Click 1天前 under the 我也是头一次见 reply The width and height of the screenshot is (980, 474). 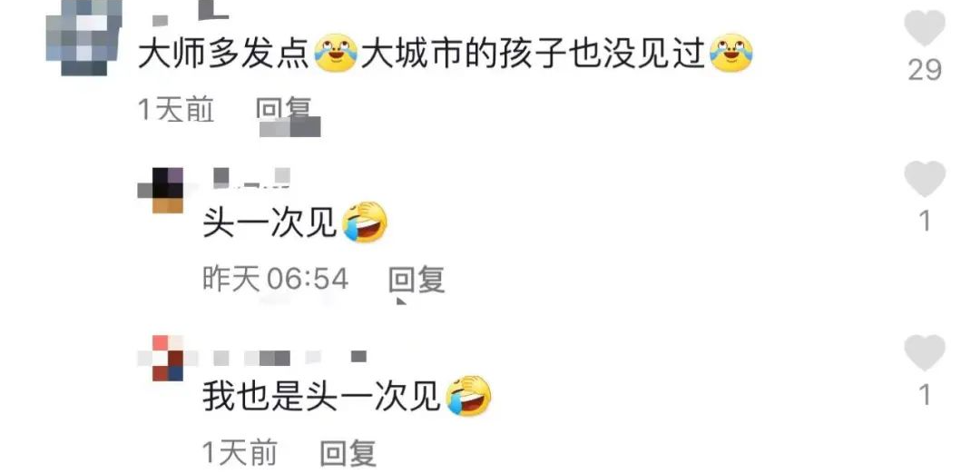click(240, 453)
